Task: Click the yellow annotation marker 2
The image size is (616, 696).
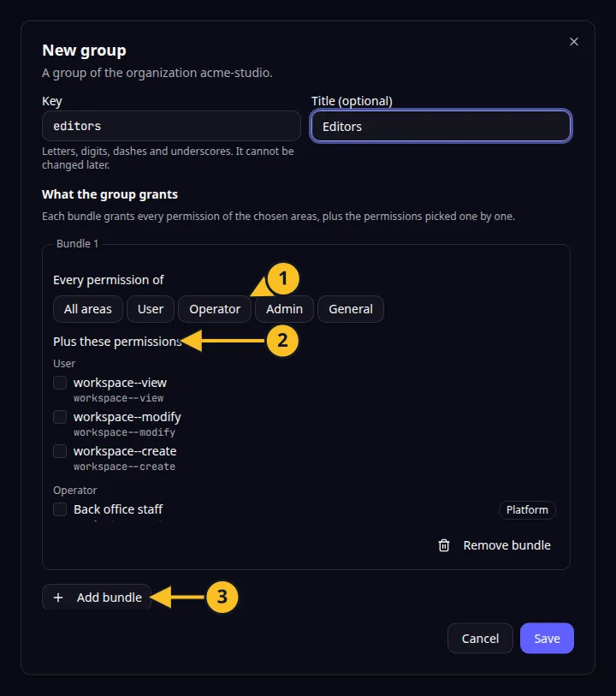Action: click(282, 341)
